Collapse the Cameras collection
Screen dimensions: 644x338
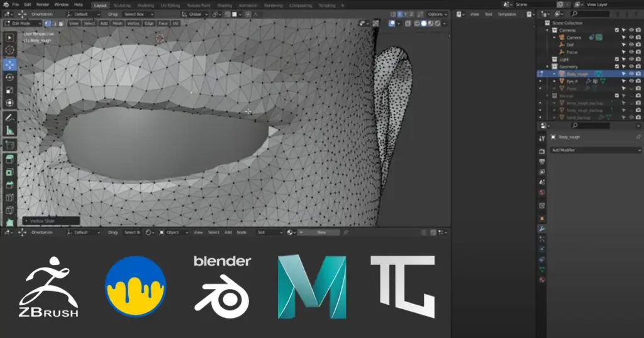[547, 30]
